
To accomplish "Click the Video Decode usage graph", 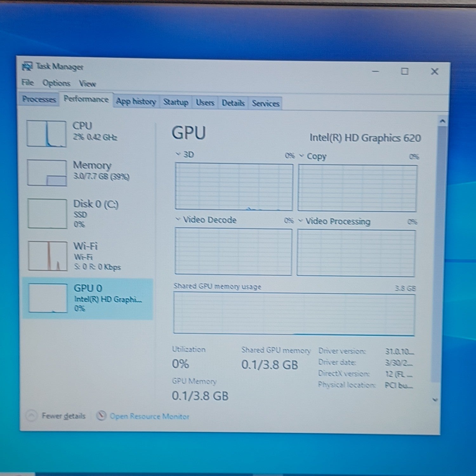I will tap(233, 251).
